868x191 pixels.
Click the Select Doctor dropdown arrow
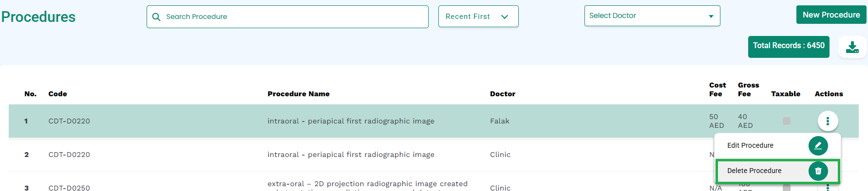[x=711, y=17]
